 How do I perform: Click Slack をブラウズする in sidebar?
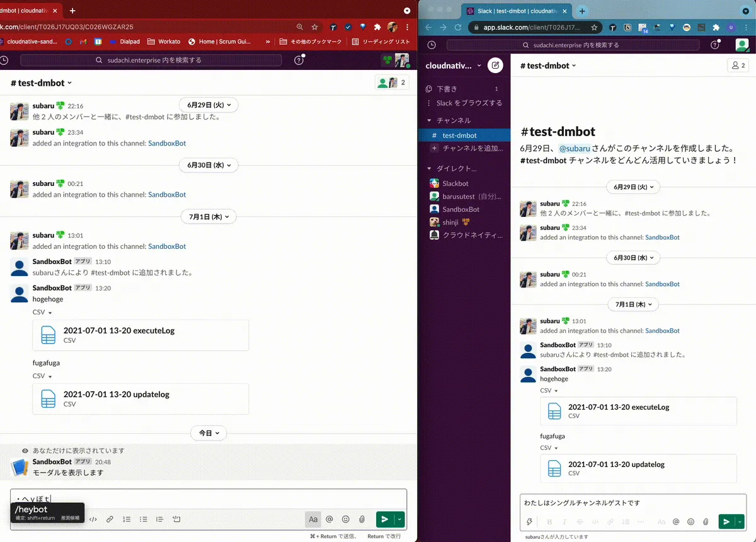pos(466,103)
